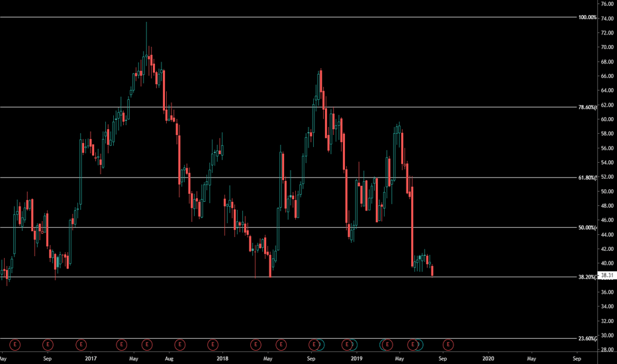Click the 66.00 price axis label
This screenshot has width=617, height=364.
(x=607, y=76)
